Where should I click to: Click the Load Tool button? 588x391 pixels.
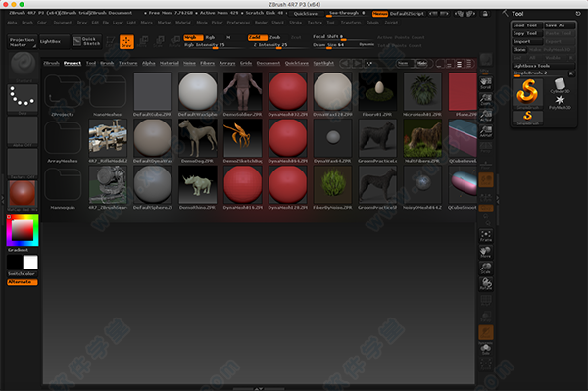[x=527, y=25]
